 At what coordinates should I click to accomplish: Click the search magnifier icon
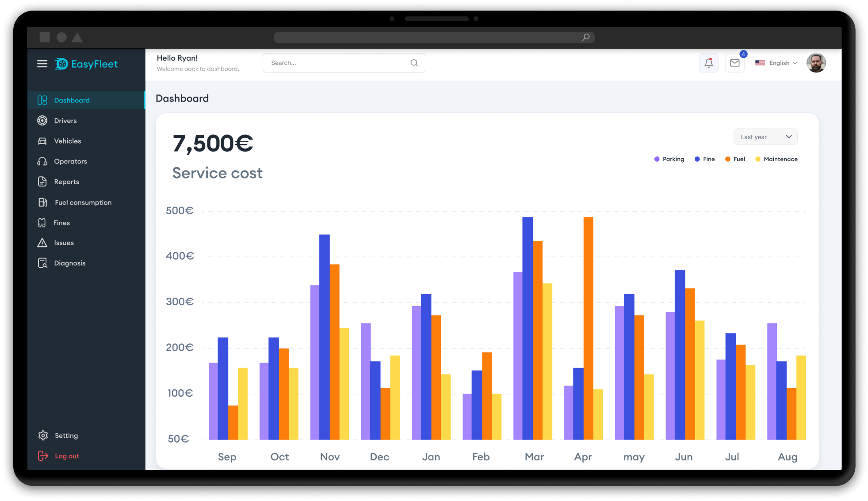tap(414, 63)
